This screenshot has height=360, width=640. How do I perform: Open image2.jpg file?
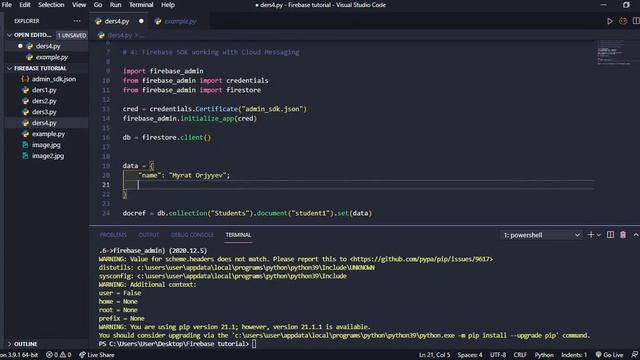pos(47,156)
